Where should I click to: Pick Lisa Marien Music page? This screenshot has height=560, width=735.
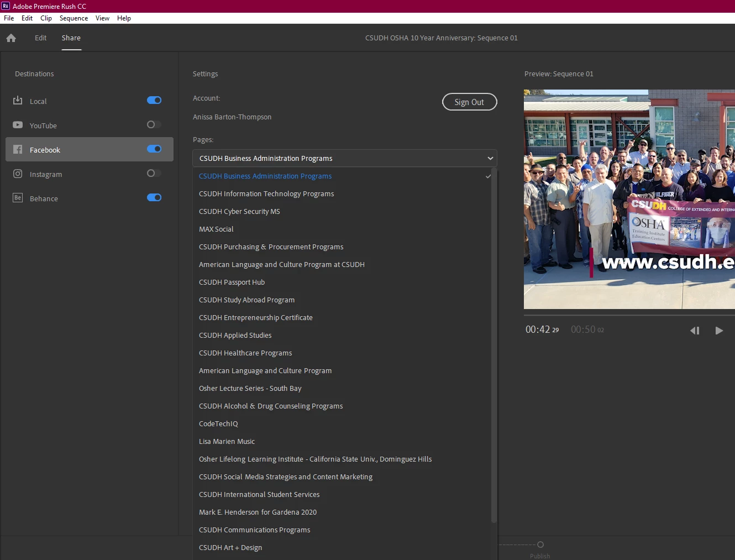342,441
